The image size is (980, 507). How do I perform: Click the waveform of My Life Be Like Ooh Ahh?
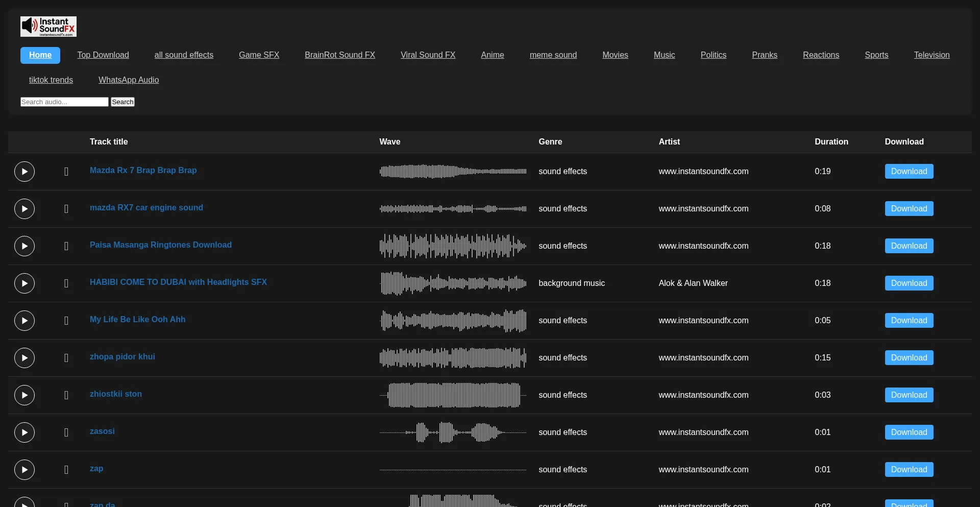pyautogui.click(x=453, y=321)
